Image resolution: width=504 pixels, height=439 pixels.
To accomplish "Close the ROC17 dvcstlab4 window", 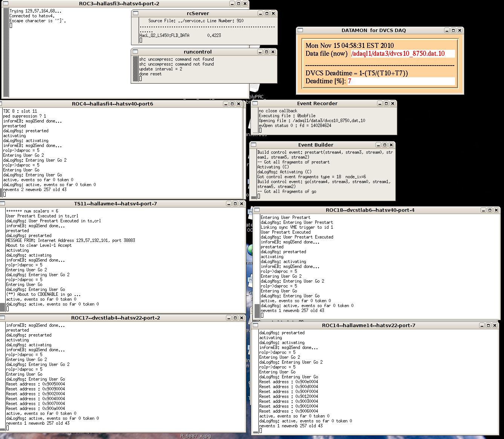I will point(241,318).
